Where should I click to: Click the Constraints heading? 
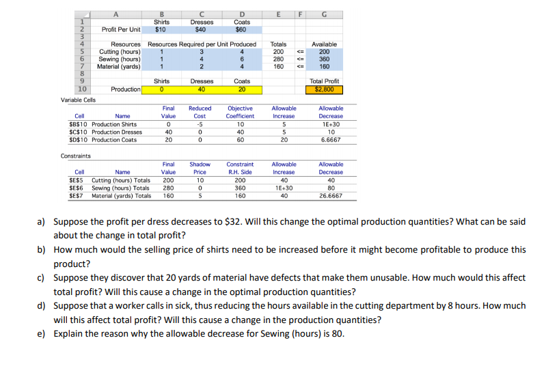[76, 156]
